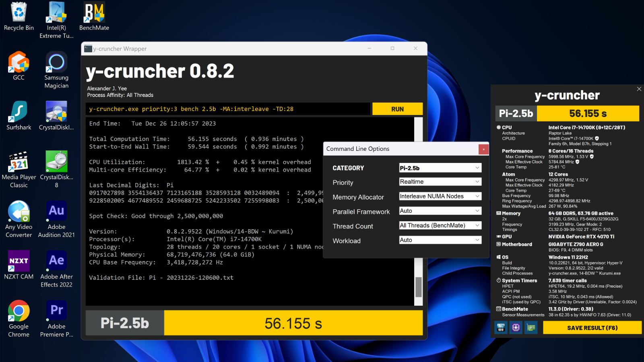Click the y-cruncher command line input field
The height and width of the screenshot is (362, 644).
tap(228, 109)
